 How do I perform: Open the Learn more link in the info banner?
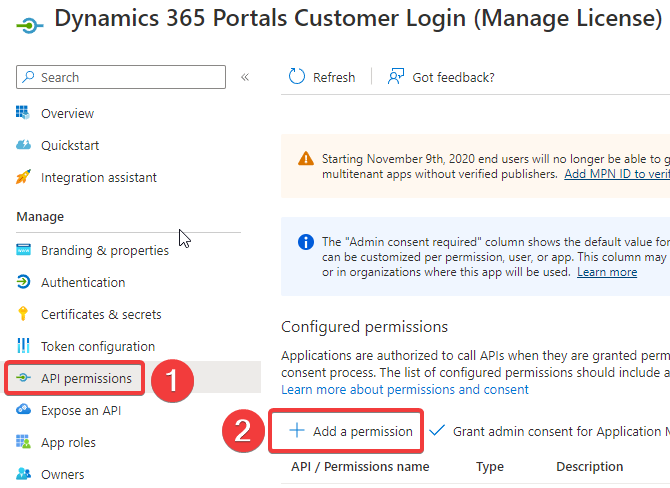click(607, 272)
